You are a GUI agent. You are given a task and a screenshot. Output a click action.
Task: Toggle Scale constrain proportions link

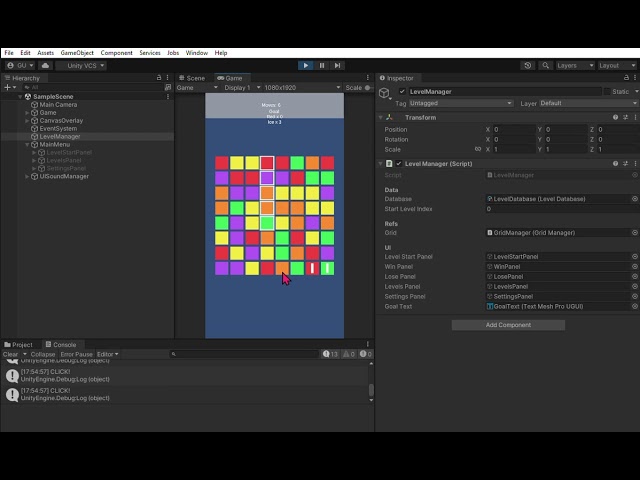pos(478,149)
